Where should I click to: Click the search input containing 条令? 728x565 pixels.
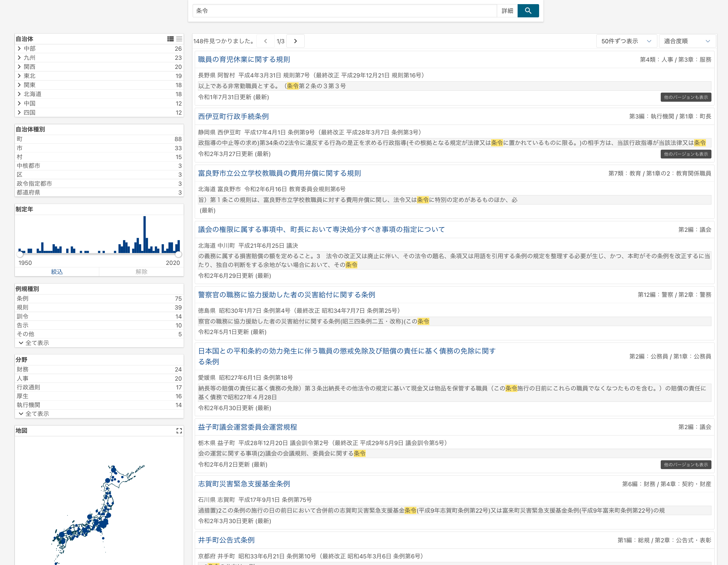(345, 11)
